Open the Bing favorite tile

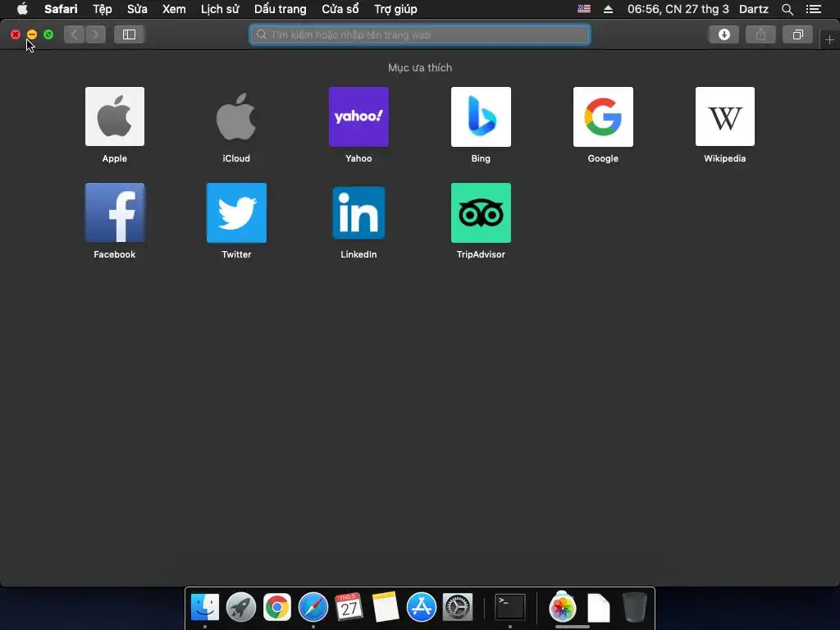[481, 116]
